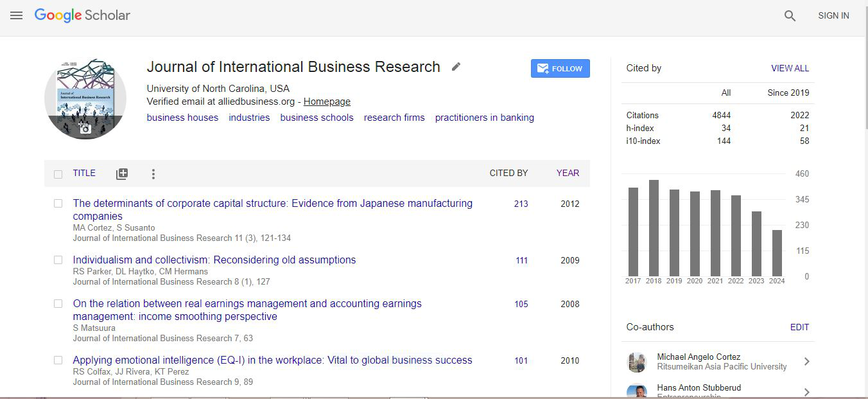Open search with magnifier icon
The width and height of the screenshot is (868, 399).
(x=790, y=16)
